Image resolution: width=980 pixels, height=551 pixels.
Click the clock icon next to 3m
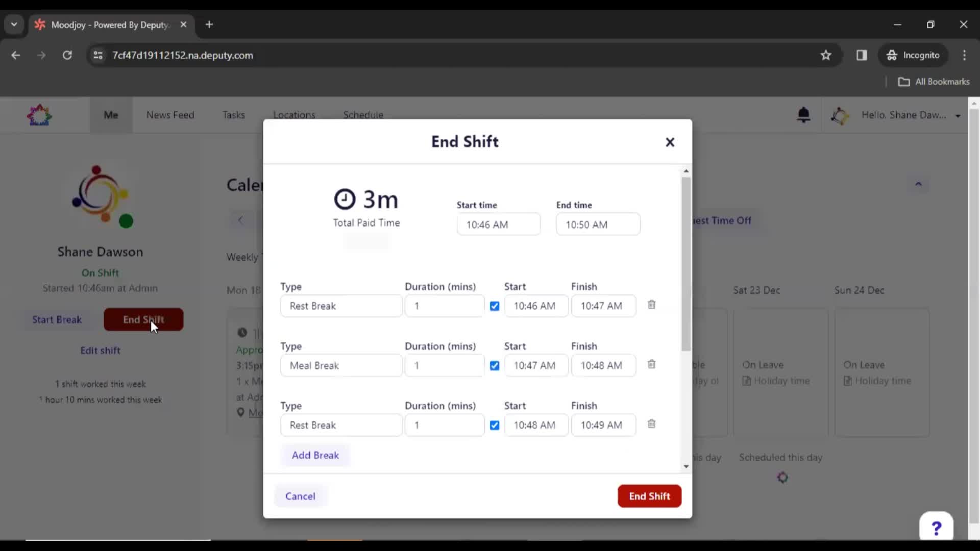(345, 198)
